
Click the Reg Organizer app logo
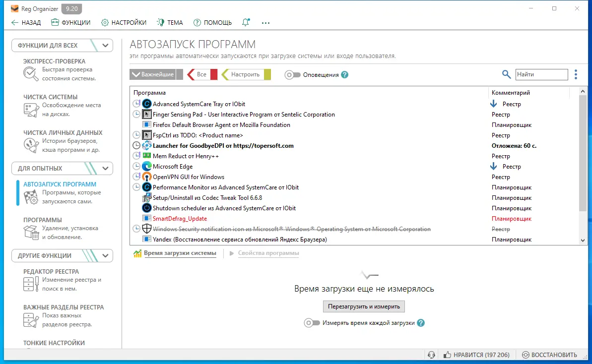tap(14, 8)
